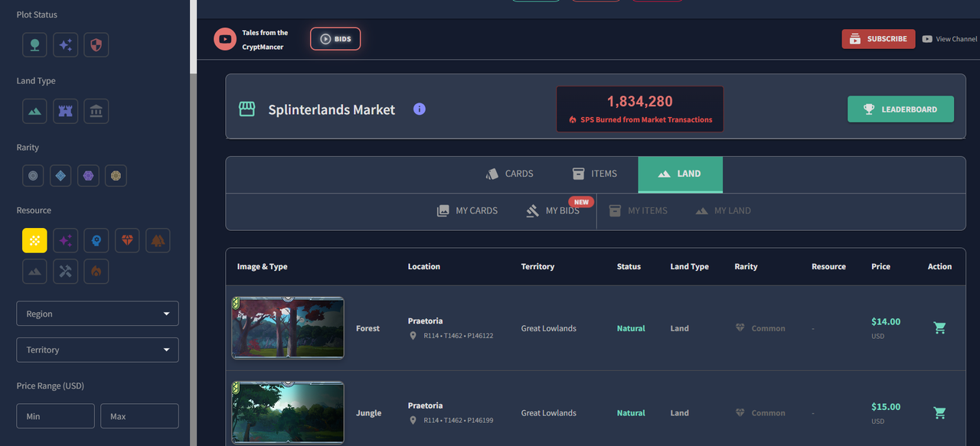Open the LEADERBOARD
The width and height of the screenshot is (980, 446).
coord(900,109)
